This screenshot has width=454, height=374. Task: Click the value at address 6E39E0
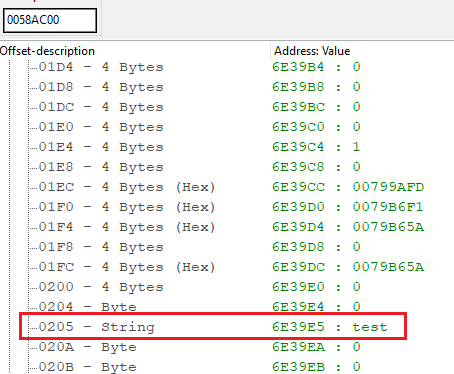click(356, 287)
